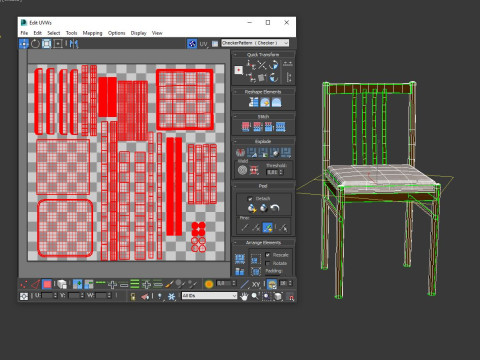Toggle Select By Element UV icon

coord(62,284)
